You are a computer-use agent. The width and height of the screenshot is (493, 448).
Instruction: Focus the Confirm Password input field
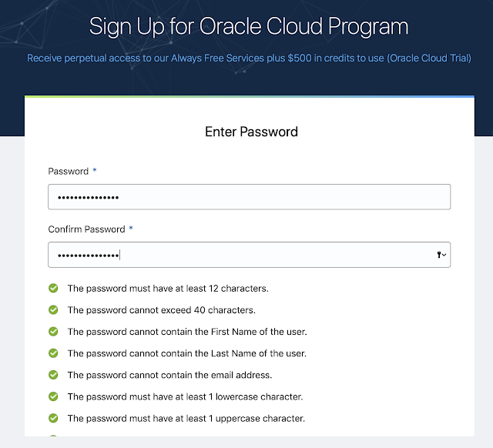click(239, 256)
